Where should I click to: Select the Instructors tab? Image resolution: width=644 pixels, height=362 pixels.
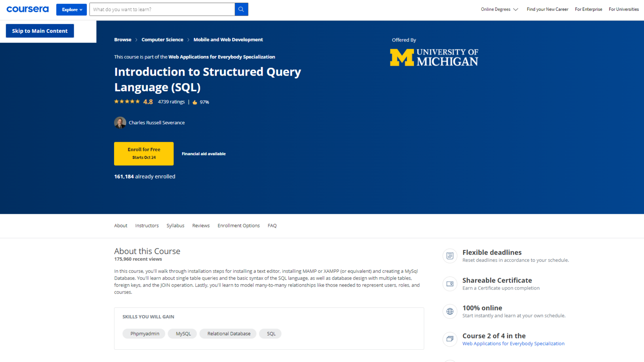[x=147, y=226]
